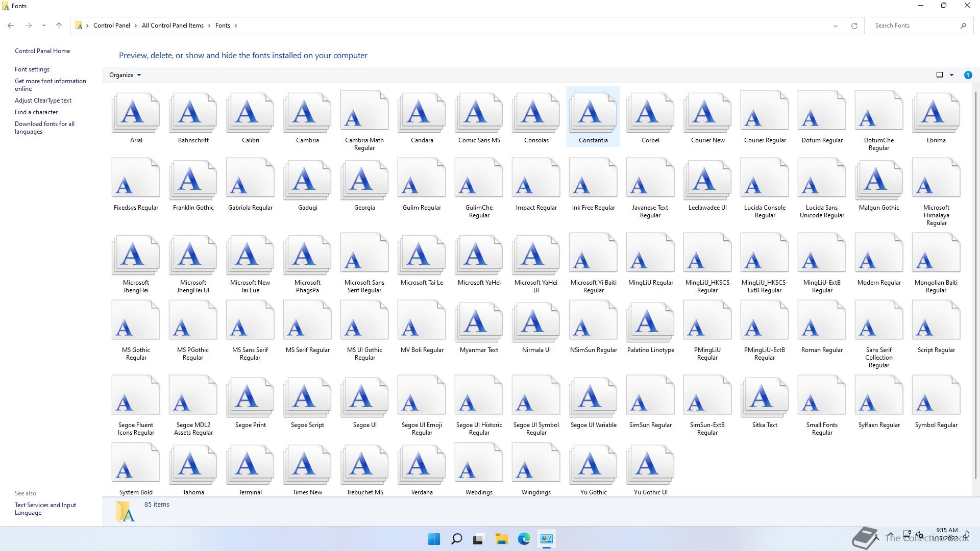Choose the highlighted Constantia font
Image resolution: width=980 pixels, height=551 pixels.
(593, 117)
